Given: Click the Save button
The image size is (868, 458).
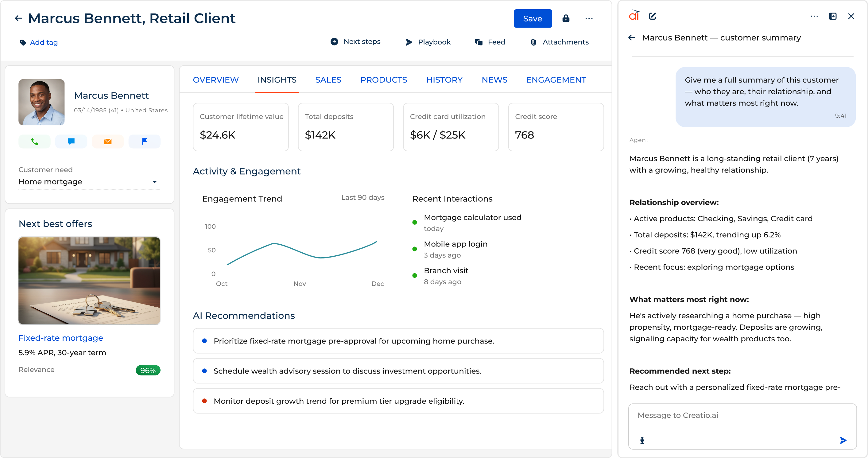Looking at the screenshot, I should pyautogui.click(x=533, y=18).
